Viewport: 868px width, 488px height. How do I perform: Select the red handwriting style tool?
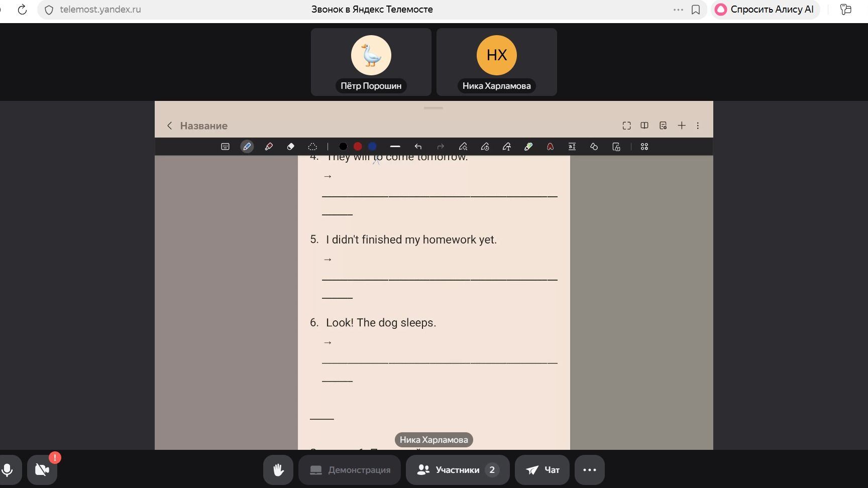pos(550,147)
